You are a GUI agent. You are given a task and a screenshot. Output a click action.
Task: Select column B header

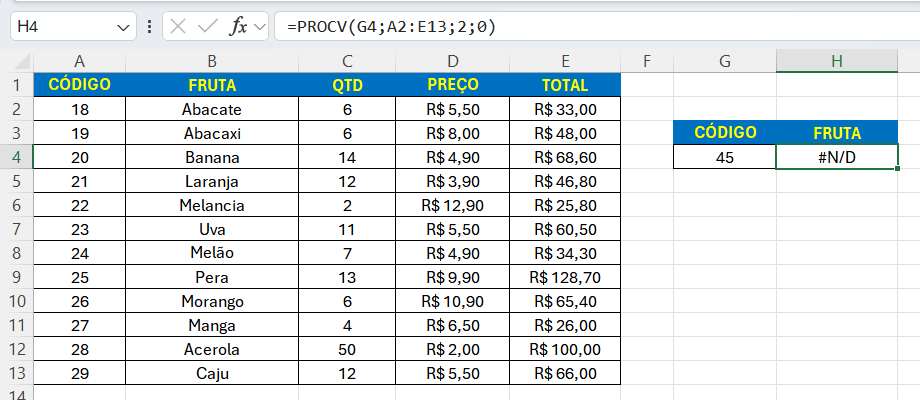[212, 61]
